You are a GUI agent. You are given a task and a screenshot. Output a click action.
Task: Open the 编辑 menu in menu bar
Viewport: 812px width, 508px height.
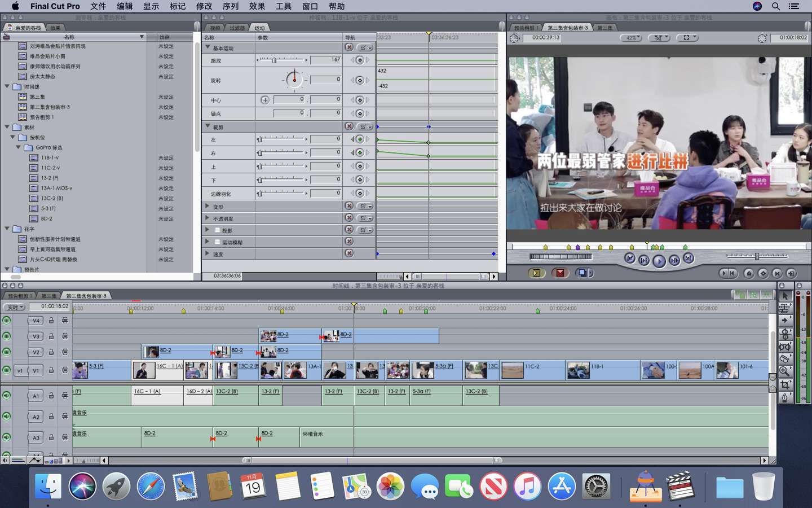point(125,6)
